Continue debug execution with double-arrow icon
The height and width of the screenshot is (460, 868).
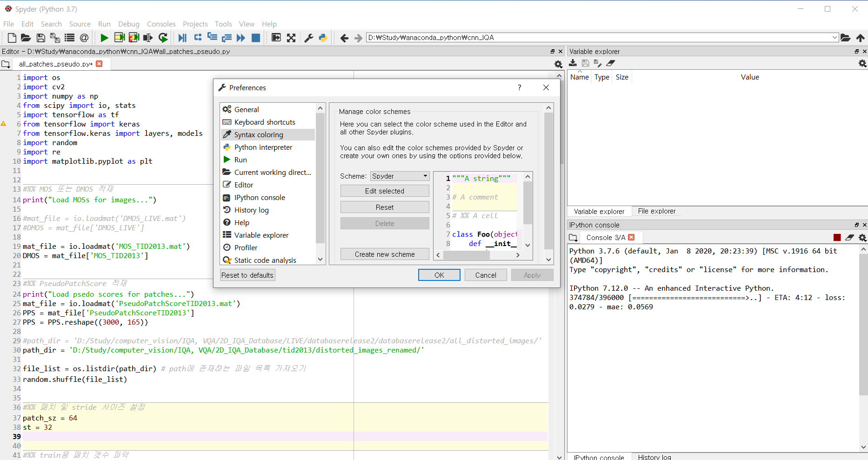coord(241,38)
